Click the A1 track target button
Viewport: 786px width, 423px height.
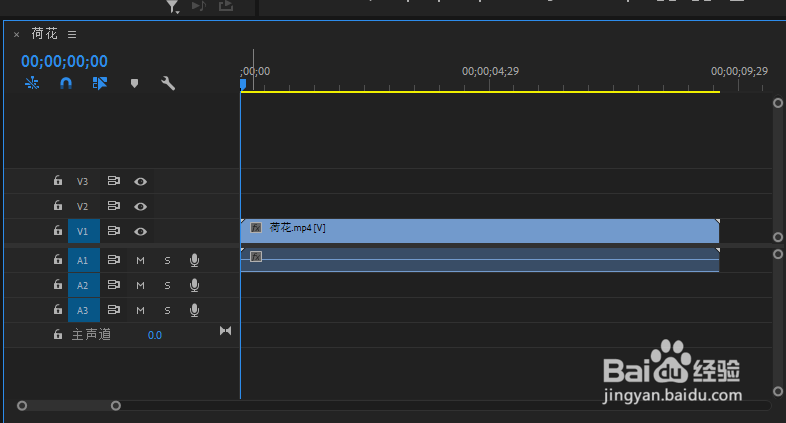click(x=83, y=260)
